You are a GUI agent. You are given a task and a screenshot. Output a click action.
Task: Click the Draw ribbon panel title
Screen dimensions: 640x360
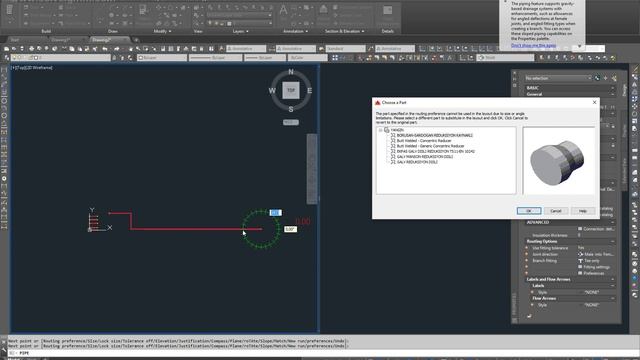tap(113, 31)
